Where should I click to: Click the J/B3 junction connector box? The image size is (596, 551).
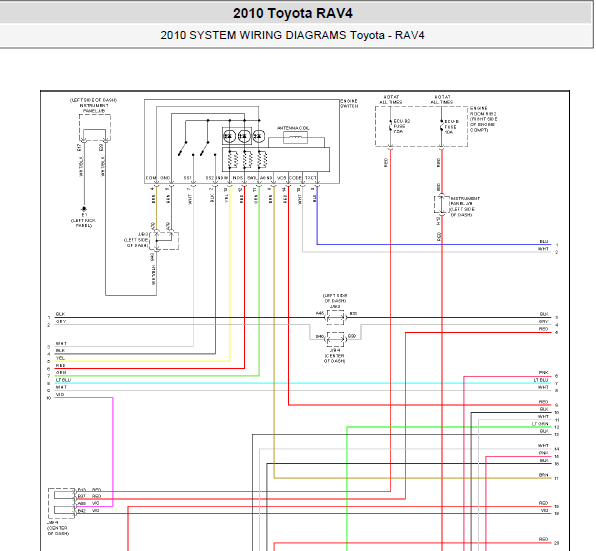(x=164, y=241)
